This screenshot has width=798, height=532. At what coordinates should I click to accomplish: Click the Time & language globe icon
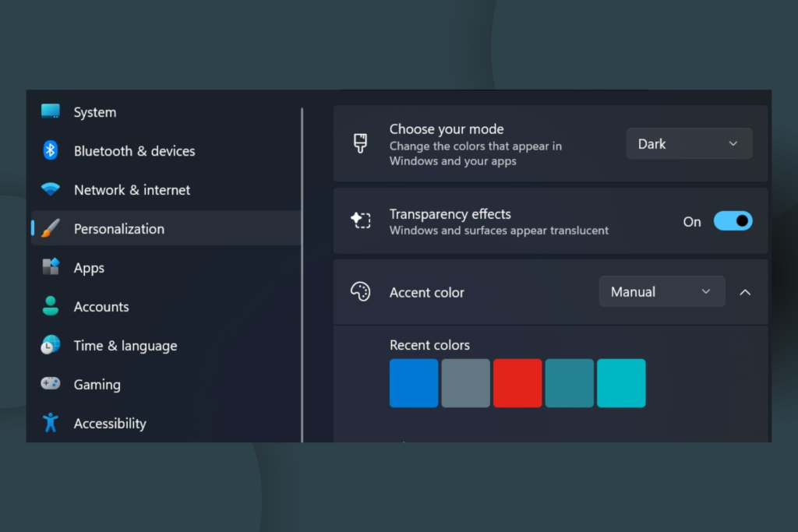point(51,345)
